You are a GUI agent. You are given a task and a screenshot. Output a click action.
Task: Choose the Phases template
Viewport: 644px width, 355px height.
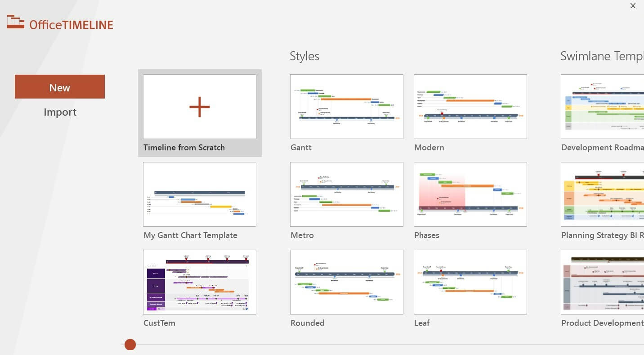click(x=470, y=194)
